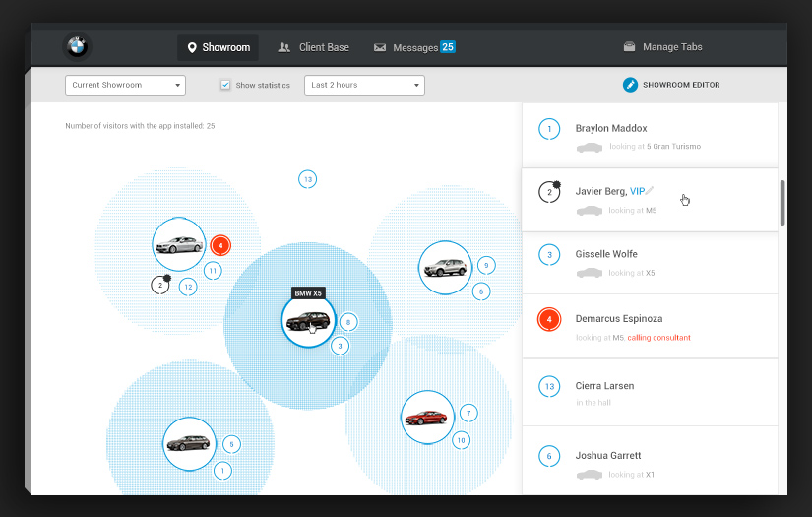Image resolution: width=812 pixels, height=517 pixels.
Task: Select Cierra Larsen in visitor list
Action: (x=650, y=393)
